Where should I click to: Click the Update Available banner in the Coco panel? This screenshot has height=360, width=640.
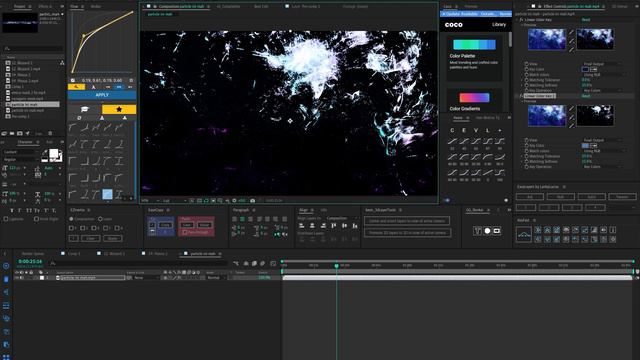tap(476, 14)
